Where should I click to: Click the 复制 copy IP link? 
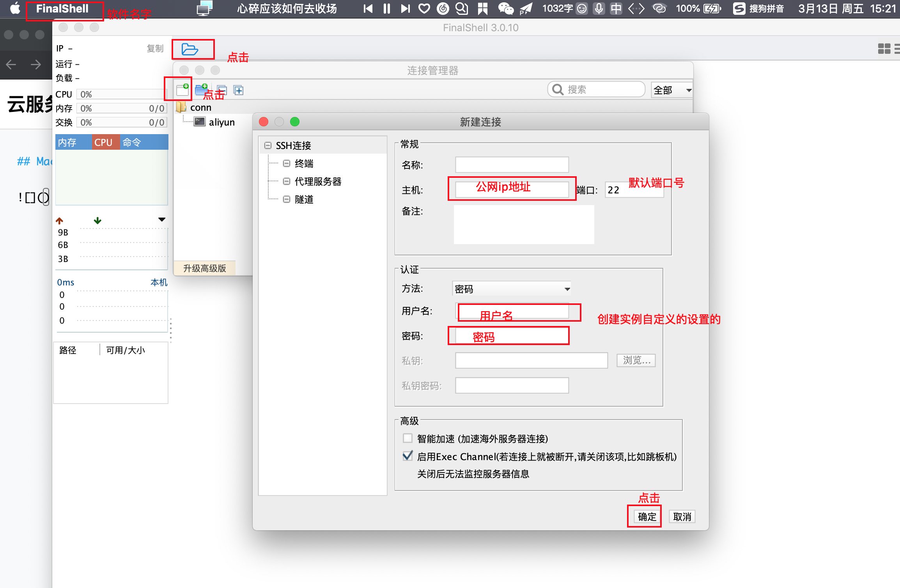point(155,48)
